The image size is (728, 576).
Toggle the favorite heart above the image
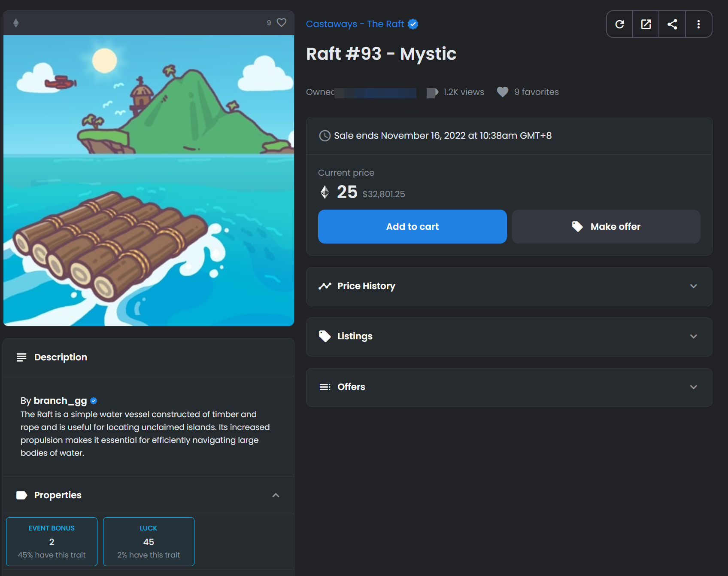[x=281, y=23]
